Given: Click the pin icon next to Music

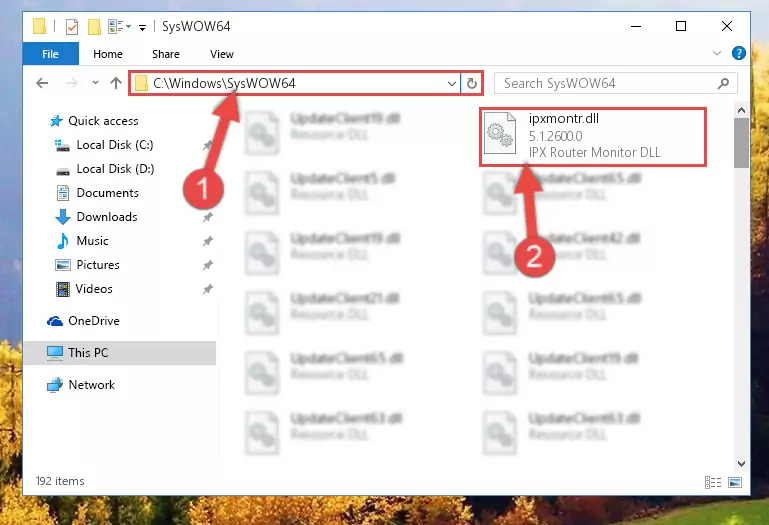Looking at the screenshot, I should click(x=208, y=241).
